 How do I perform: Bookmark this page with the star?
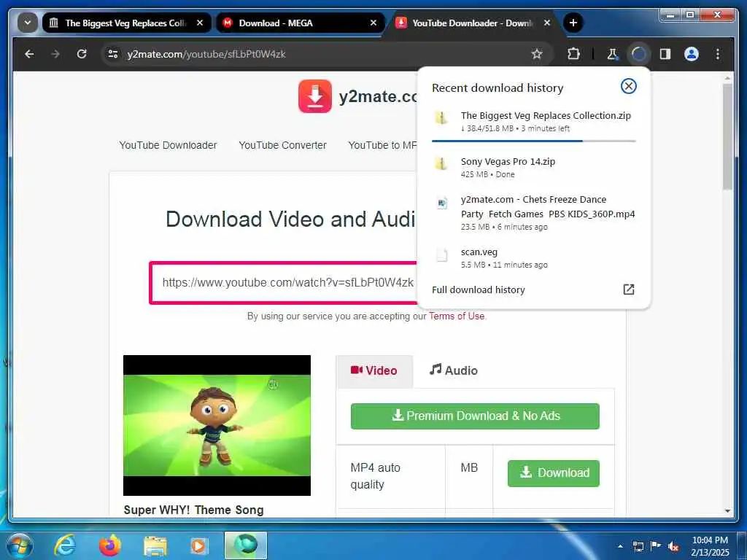tap(537, 54)
